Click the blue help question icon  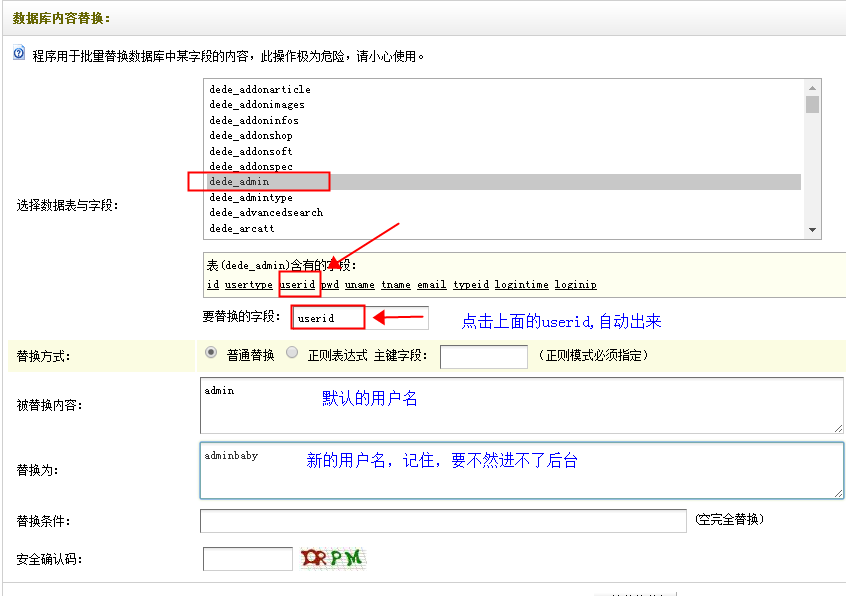tap(19, 53)
